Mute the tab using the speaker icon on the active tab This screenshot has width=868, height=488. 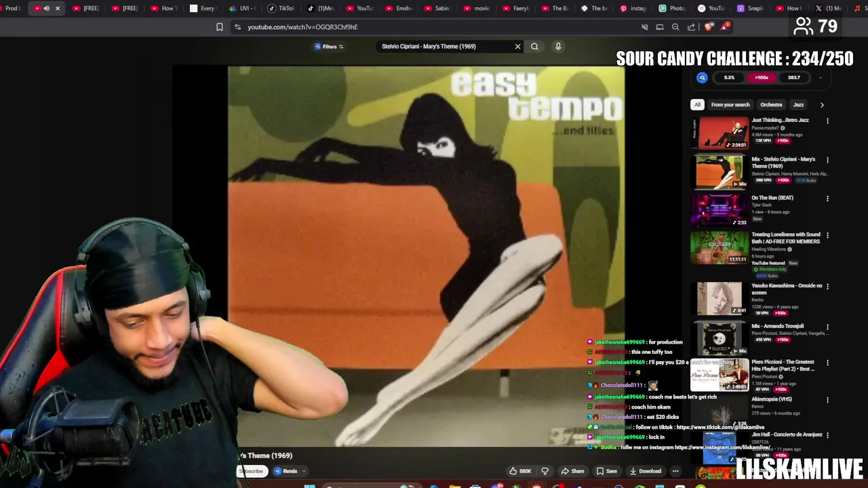point(47,8)
